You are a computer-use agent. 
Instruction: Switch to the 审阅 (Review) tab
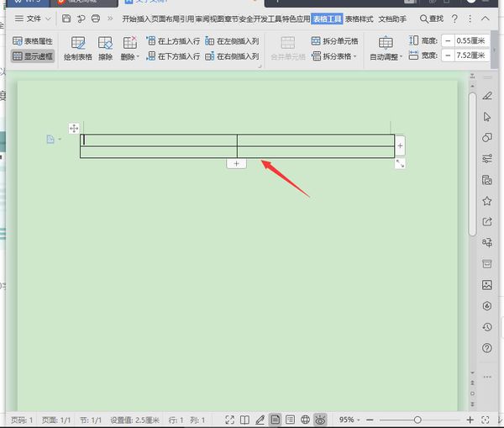(202, 19)
